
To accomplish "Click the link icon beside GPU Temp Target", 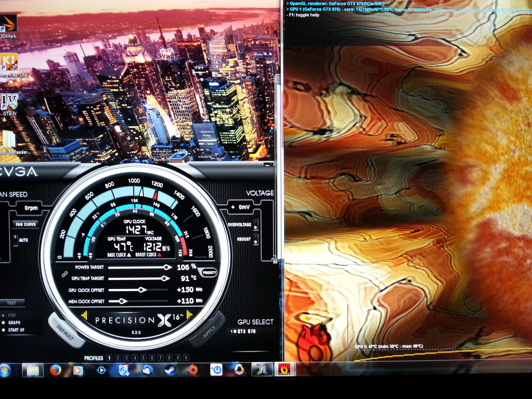I will coord(64,274).
